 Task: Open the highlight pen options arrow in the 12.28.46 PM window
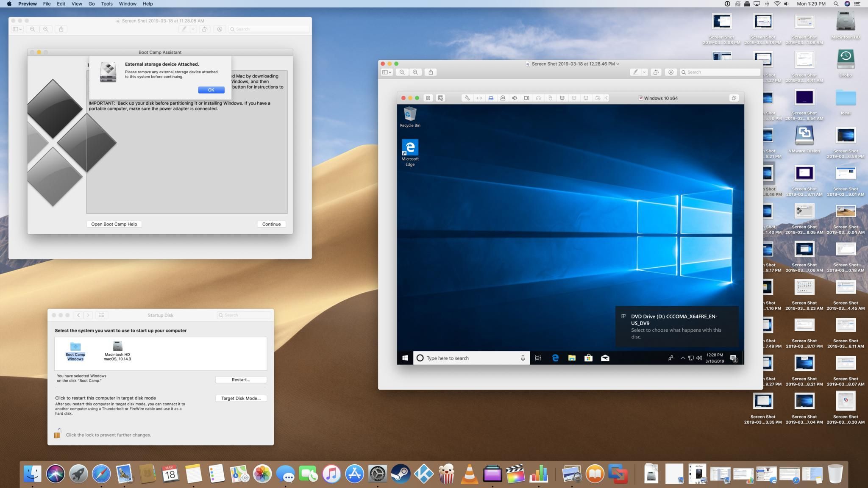tap(644, 72)
